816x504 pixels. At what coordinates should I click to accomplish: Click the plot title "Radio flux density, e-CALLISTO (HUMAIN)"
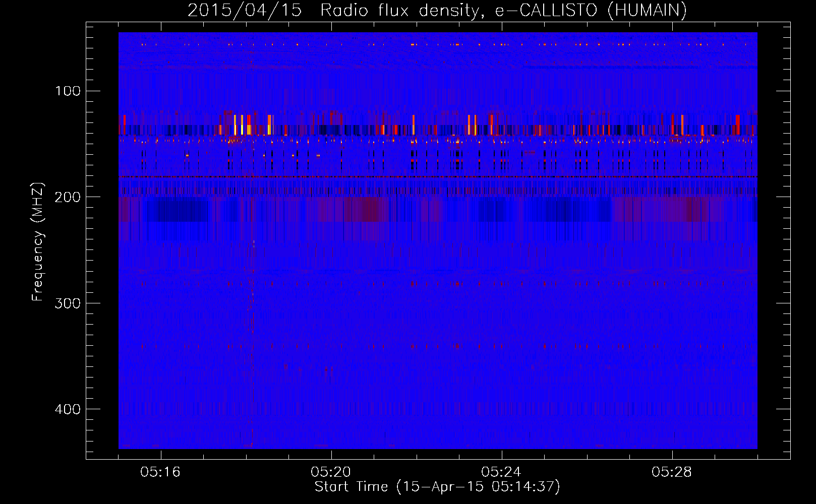[x=503, y=10]
